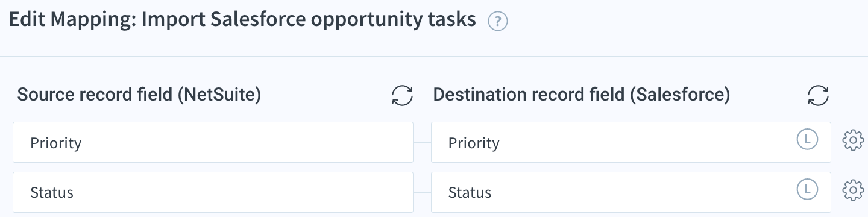
Task: Click the L lookup badge in destination Priority
Action: [807, 140]
